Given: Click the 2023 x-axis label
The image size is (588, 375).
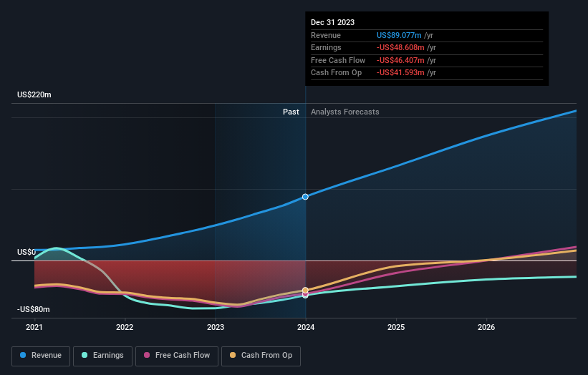Looking at the screenshot, I should (x=216, y=327).
